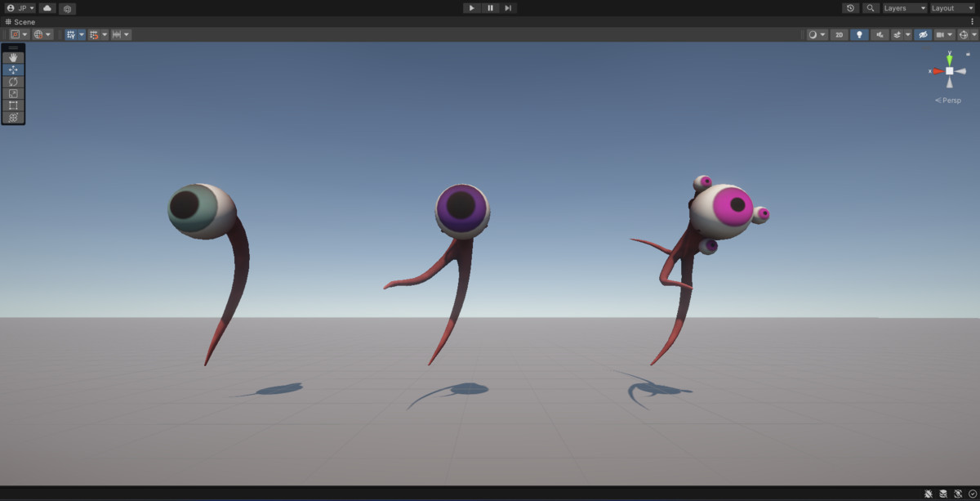Open the JP account dropdown
The width and height of the screenshot is (980, 501).
coord(20,8)
